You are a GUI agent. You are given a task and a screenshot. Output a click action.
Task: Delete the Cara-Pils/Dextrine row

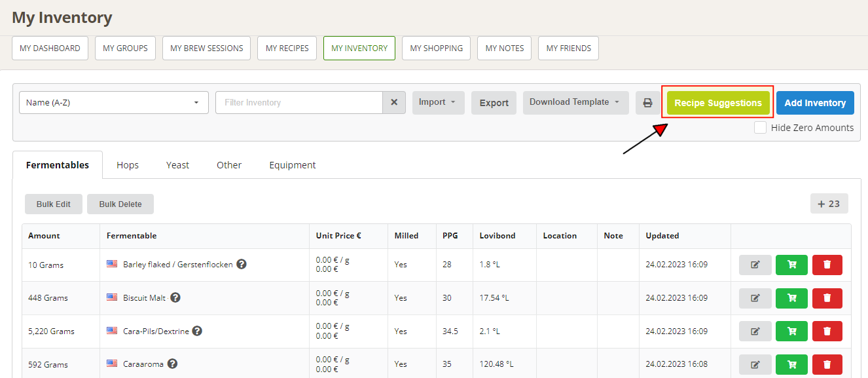coord(827,331)
